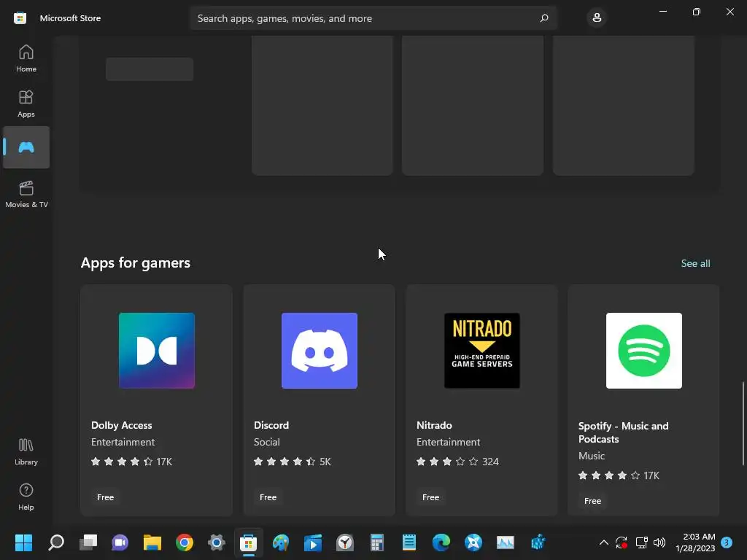
Task: Click the Spotify app logo
Action: [x=643, y=351]
